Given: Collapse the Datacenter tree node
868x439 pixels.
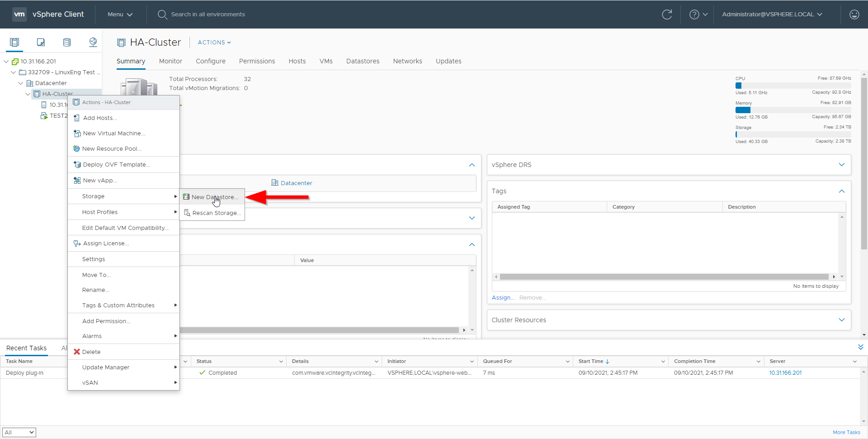Looking at the screenshot, I should tap(21, 83).
